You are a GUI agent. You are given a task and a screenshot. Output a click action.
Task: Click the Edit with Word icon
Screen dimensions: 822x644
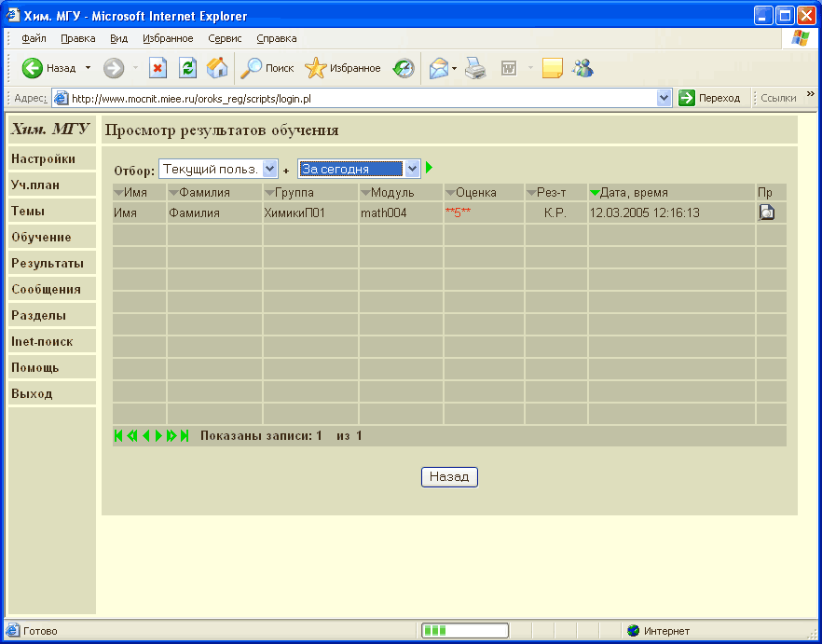click(x=509, y=68)
